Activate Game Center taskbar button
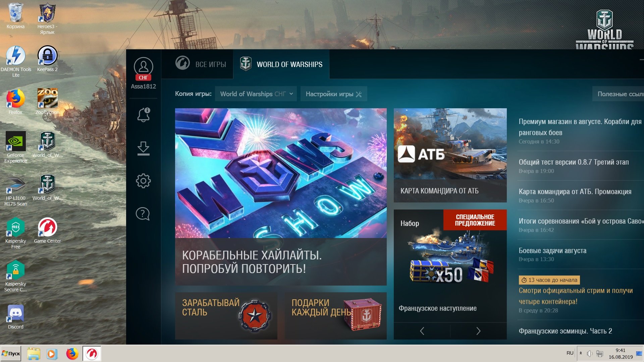Screen dimensions: 644x362 92,354
